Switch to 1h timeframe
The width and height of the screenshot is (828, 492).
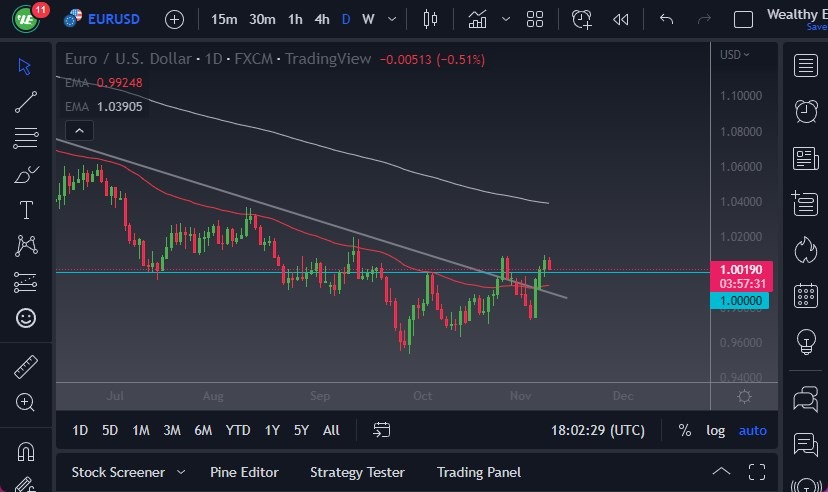295,20
